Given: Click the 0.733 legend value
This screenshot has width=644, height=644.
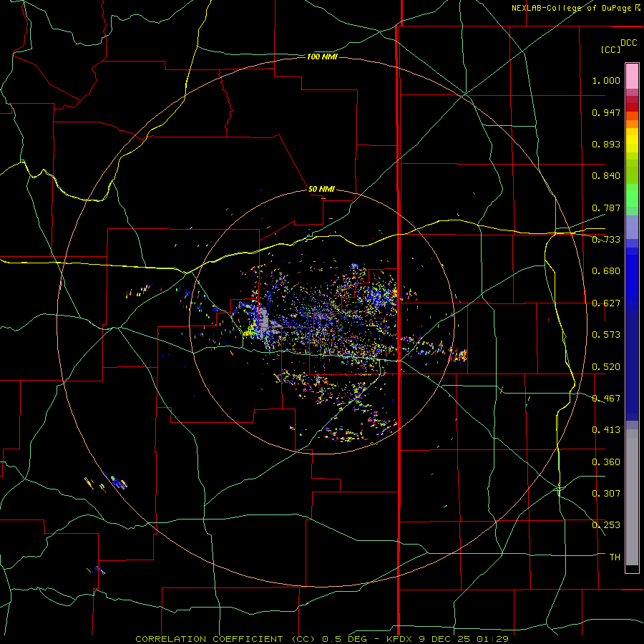Looking at the screenshot, I should (x=606, y=240).
